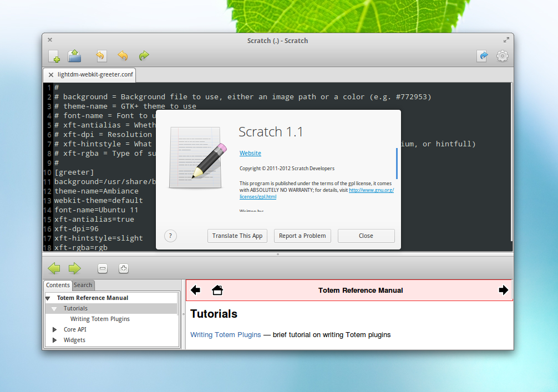Open a file using folder icon
The width and height of the screenshot is (558, 392).
[75, 56]
